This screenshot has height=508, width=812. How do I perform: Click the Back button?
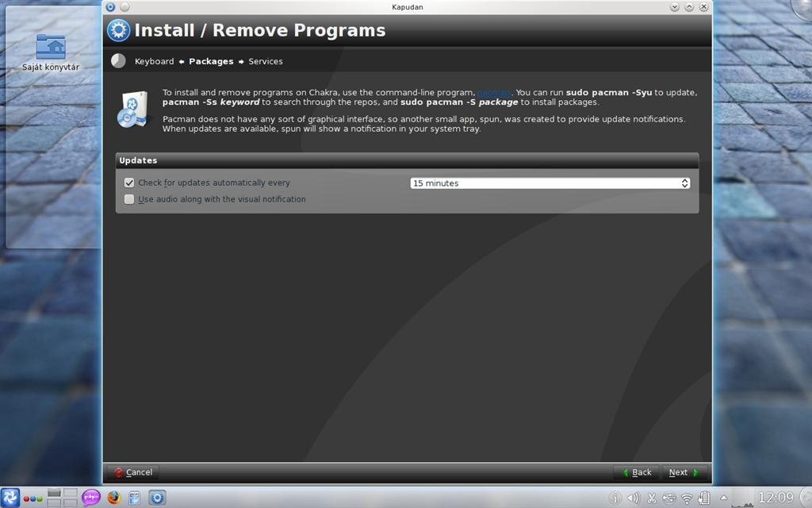[x=637, y=472]
